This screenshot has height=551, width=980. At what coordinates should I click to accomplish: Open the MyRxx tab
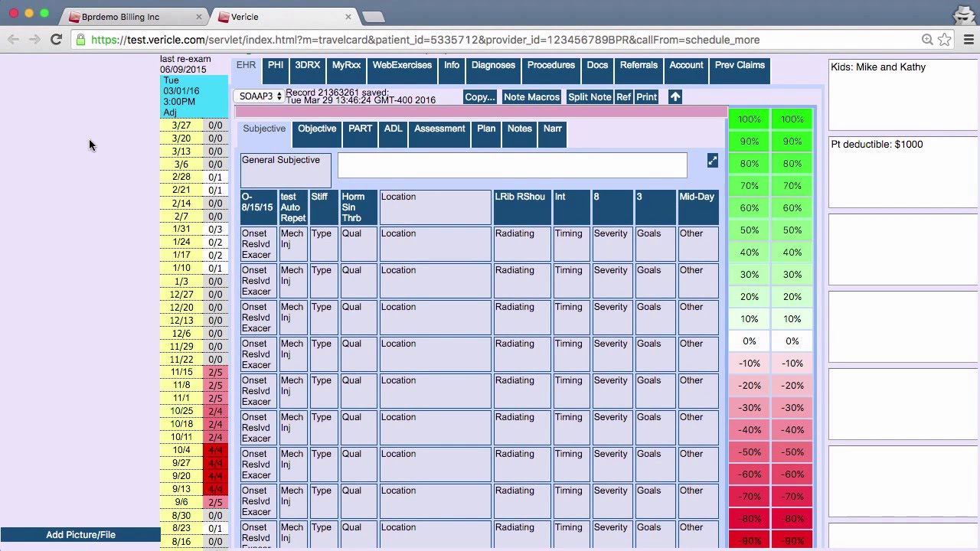(346, 71)
